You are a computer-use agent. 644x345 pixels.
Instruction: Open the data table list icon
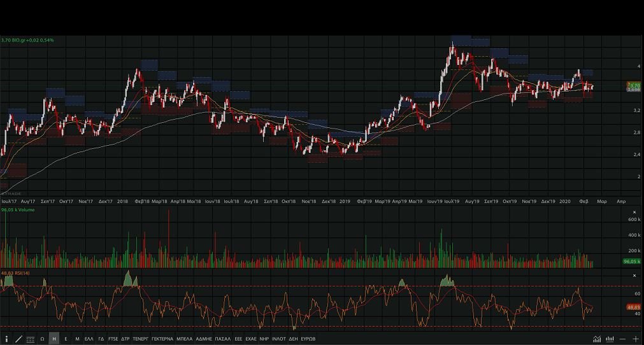(31, 339)
